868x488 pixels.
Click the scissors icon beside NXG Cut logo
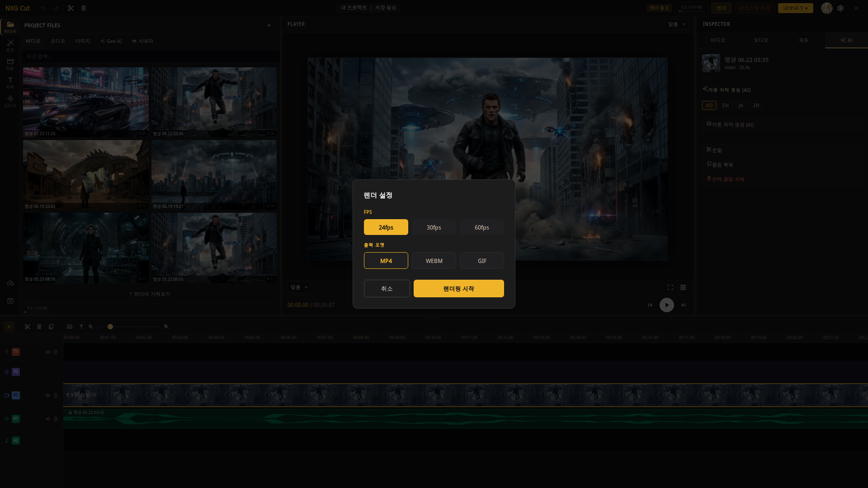(x=71, y=8)
